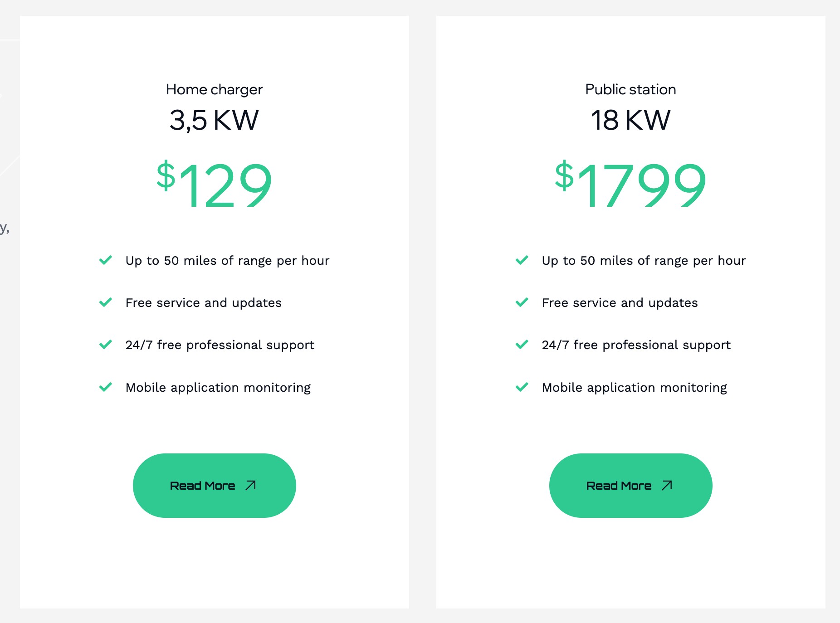Click the arrow icon in Public station Read More
840x623 pixels.
(x=667, y=486)
